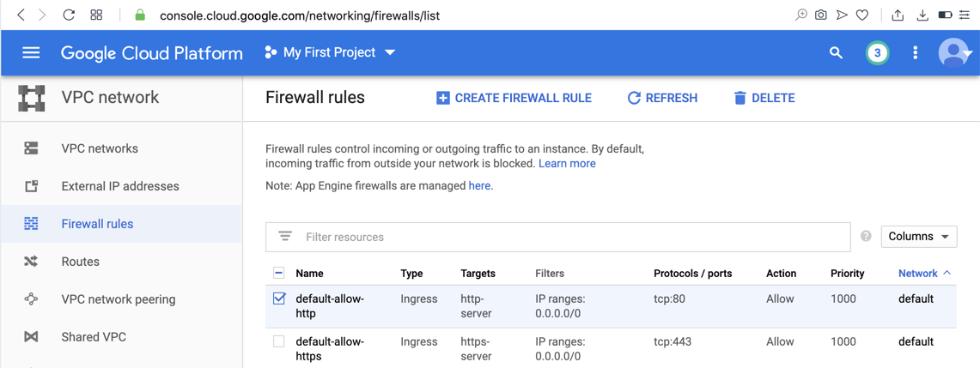Click the Learn more link
This screenshot has height=368, width=980.
pos(566,163)
